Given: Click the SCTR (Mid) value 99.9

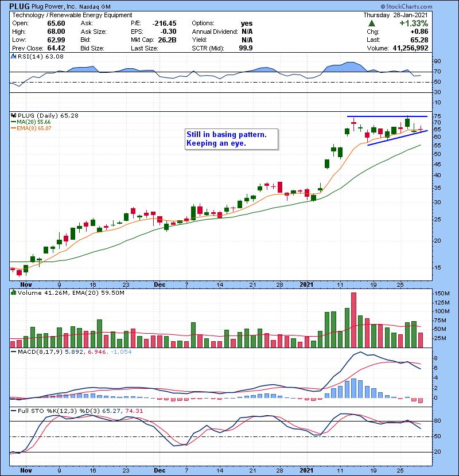Looking at the screenshot, I should tap(246, 48).
